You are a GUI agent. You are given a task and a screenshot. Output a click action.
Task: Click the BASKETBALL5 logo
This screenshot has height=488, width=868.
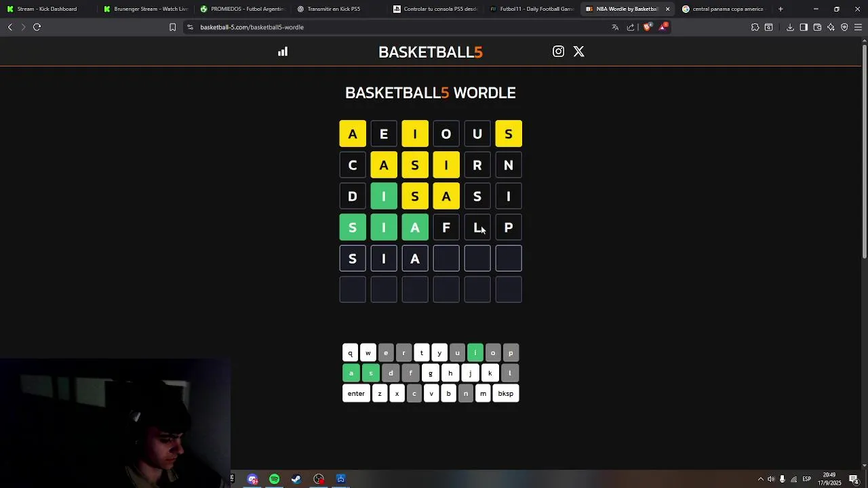click(431, 52)
